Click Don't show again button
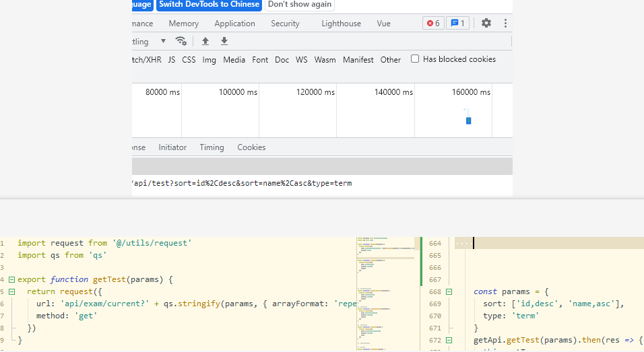This screenshot has height=352, width=644. (x=300, y=5)
